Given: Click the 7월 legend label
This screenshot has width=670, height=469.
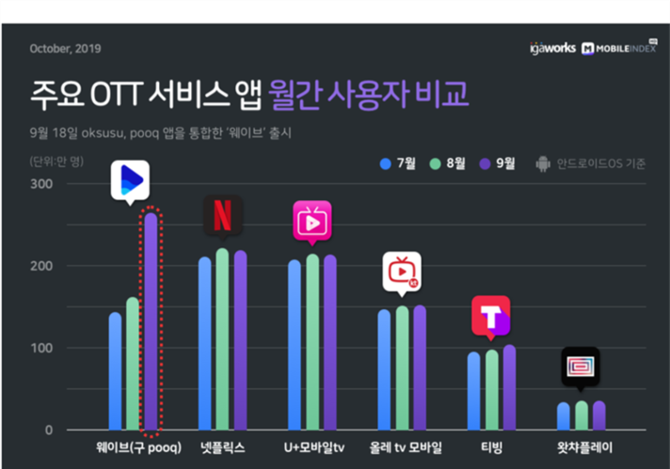Looking at the screenshot, I should [x=406, y=163].
